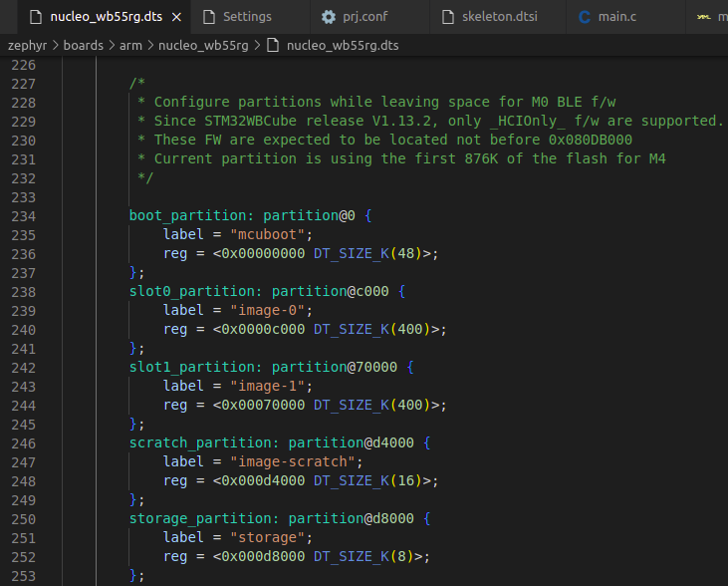Place cursor on "slot0_partition:" label

pos(196,291)
